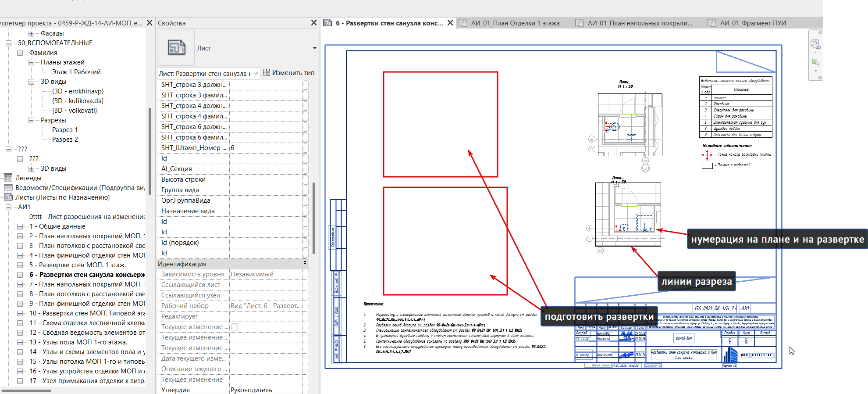The image size is (868, 394).
Task: Toggle the Текущее изменение checkbox
Action: [235, 327]
